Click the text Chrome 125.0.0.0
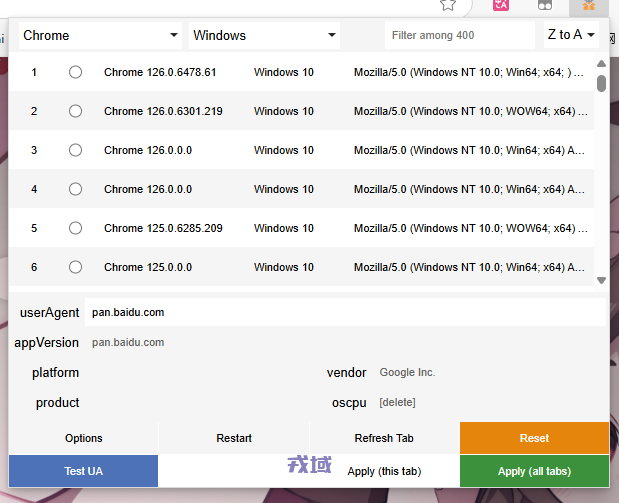The image size is (619, 503). click(x=148, y=267)
